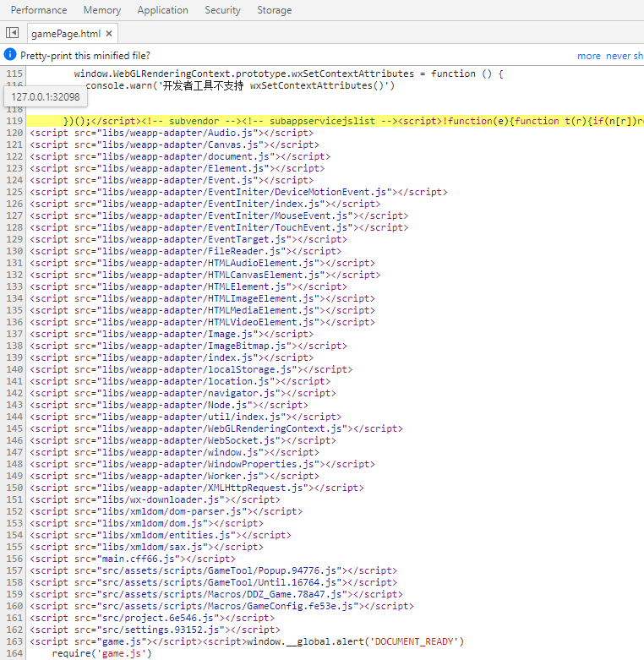The width and height of the screenshot is (644, 660).
Task: Switch to the Security tab
Action: [x=222, y=10]
